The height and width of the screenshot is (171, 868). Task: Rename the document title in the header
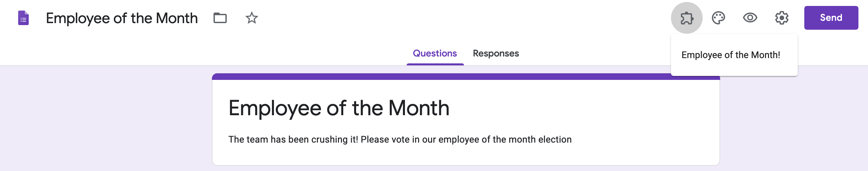pyautogui.click(x=122, y=18)
